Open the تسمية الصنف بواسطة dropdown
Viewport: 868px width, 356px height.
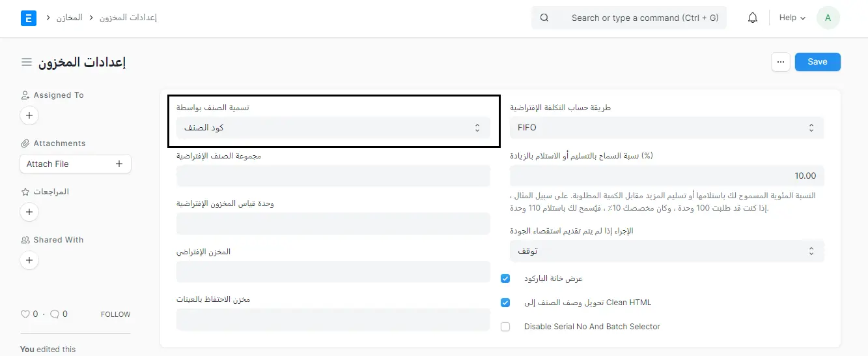[333, 128]
